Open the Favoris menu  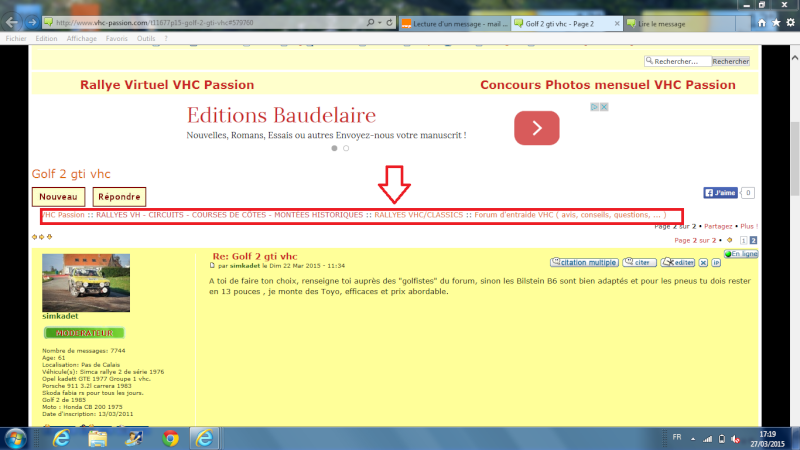[x=117, y=38]
